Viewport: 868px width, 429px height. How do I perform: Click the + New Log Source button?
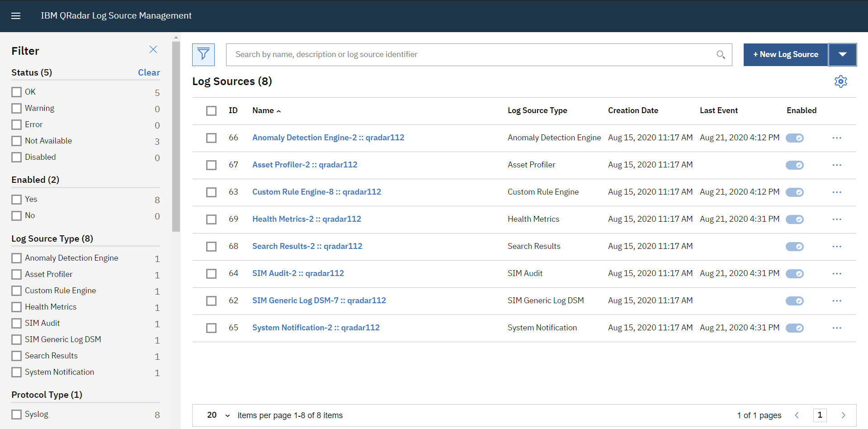(x=786, y=55)
